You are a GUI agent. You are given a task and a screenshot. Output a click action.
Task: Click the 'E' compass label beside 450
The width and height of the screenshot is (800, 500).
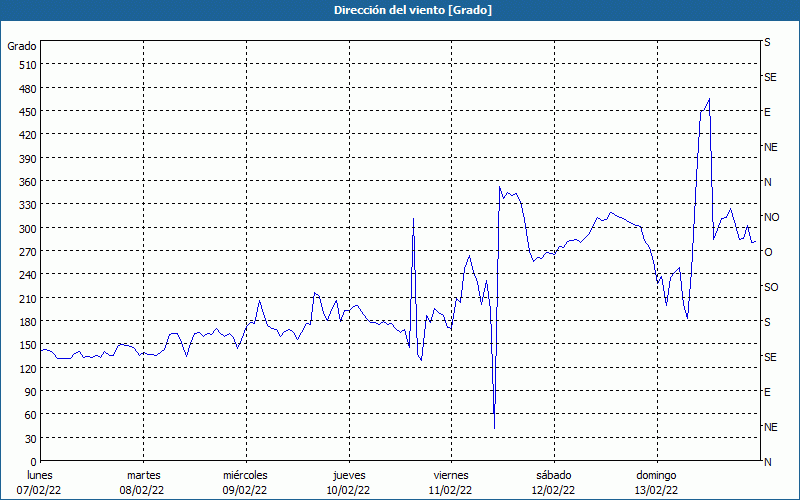click(767, 112)
